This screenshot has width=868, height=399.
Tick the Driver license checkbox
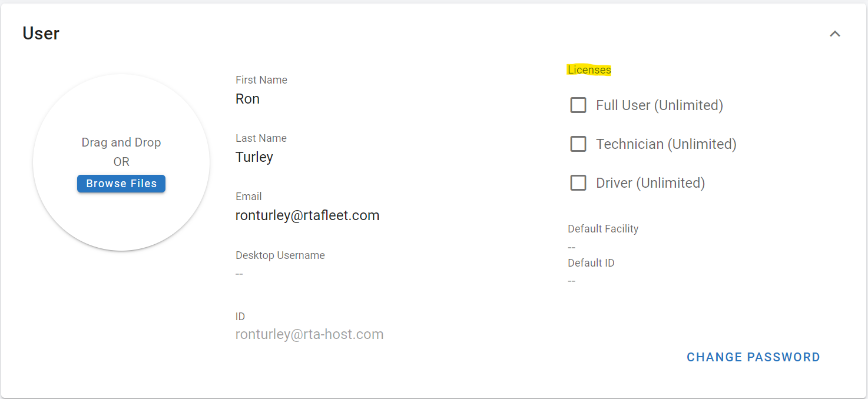point(578,183)
